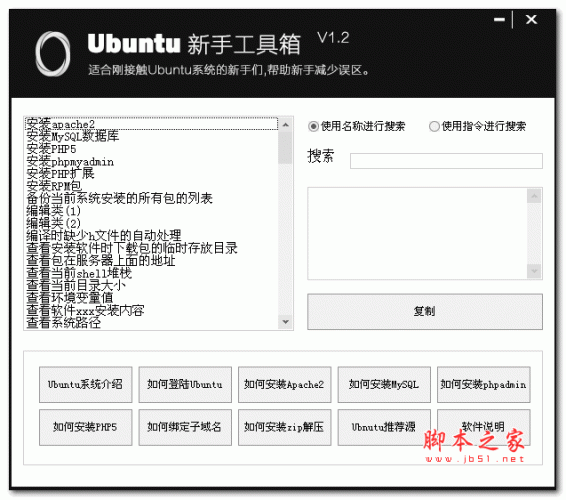This screenshot has height=500, width=566.
Task: Select list item 安装PHP扩展
Action: coord(152,174)
